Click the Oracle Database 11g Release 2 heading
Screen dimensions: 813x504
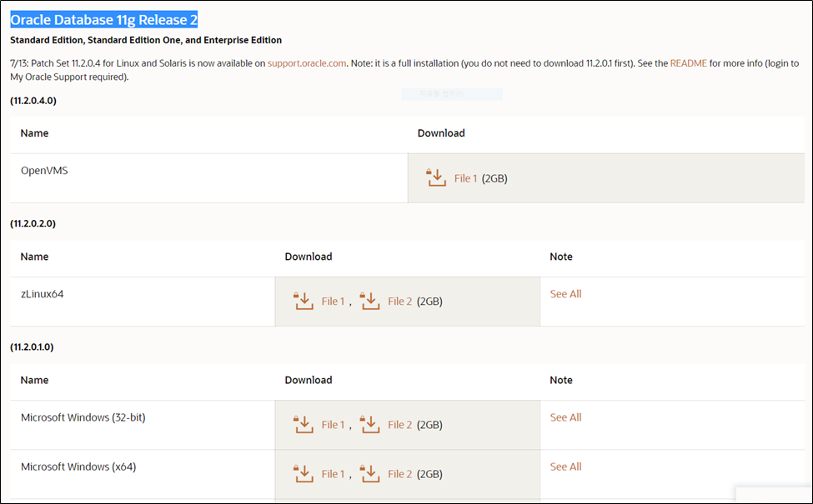point(103,20)
